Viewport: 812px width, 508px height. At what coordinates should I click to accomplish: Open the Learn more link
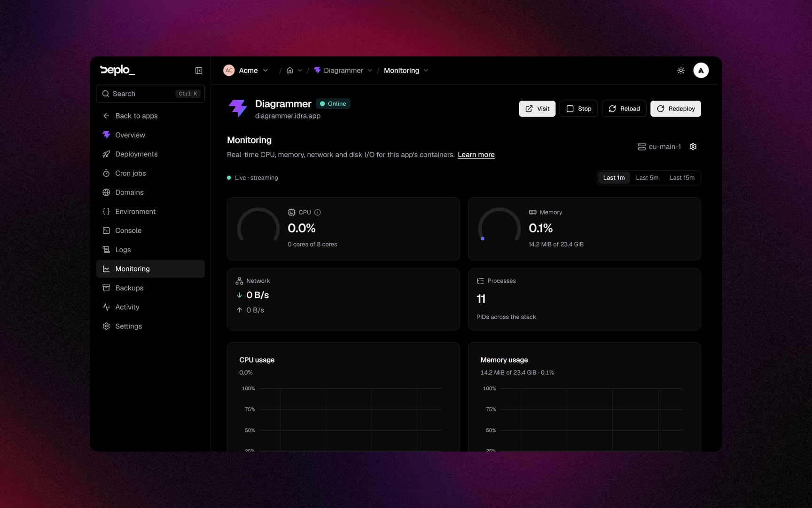tap(476, 155)
